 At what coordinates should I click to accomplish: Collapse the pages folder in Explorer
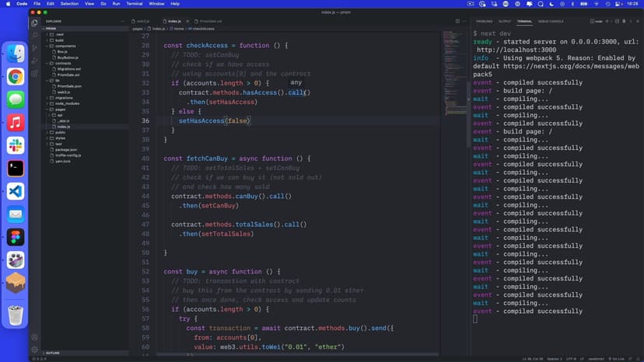[x=60, y=110]
